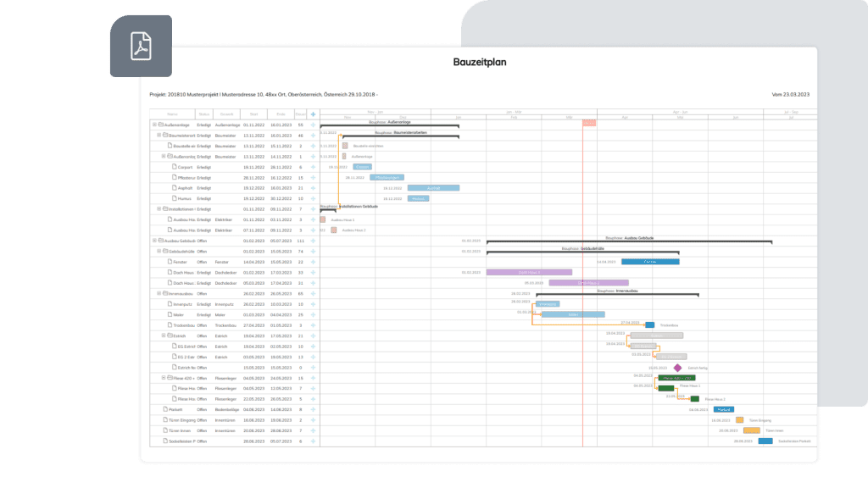Viewport: 868px width, 488px height.
Task: Select the Gewerk column header
Action: [x=226, y=114]
